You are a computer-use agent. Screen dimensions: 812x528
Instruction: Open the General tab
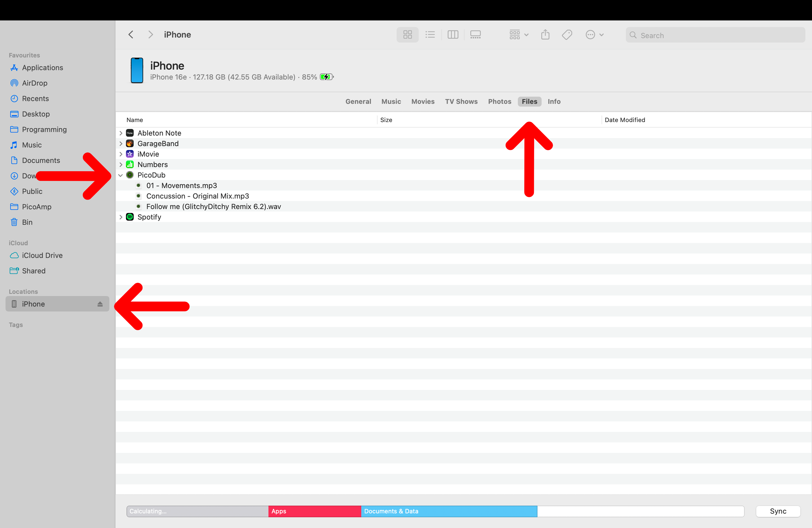(x=358, y=101)
